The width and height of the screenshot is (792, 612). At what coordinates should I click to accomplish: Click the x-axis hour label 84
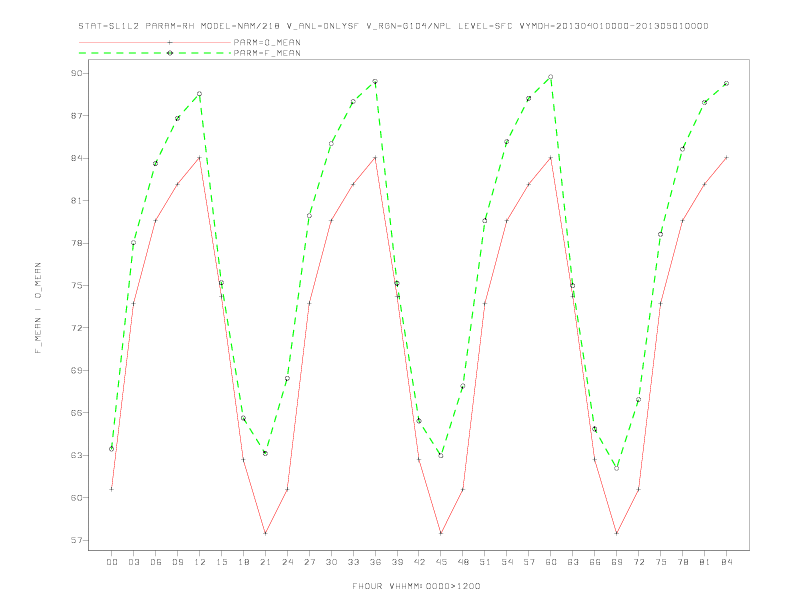coord(726,562)
